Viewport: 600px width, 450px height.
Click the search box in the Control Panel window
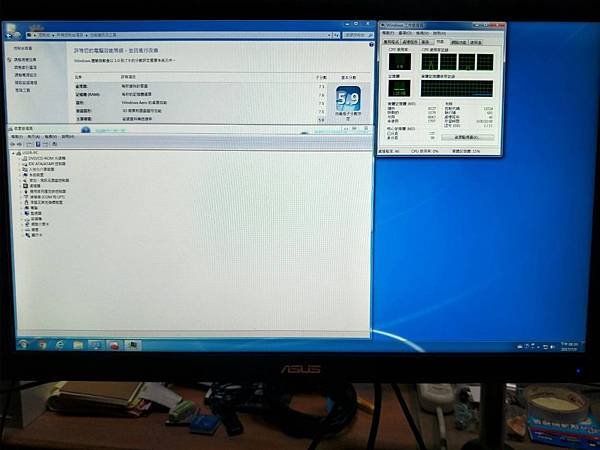click(358, 35)
